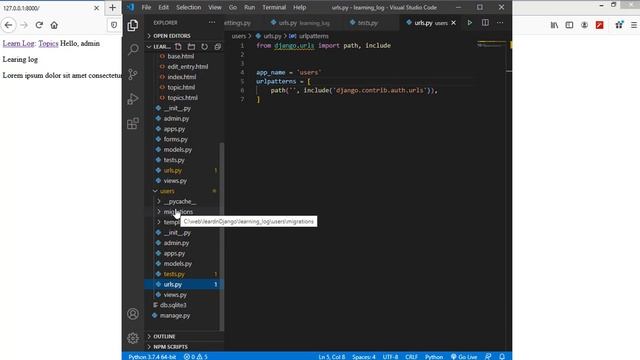
Task: Click New Folder icon in explorer header
Action: tap(191, 47)
